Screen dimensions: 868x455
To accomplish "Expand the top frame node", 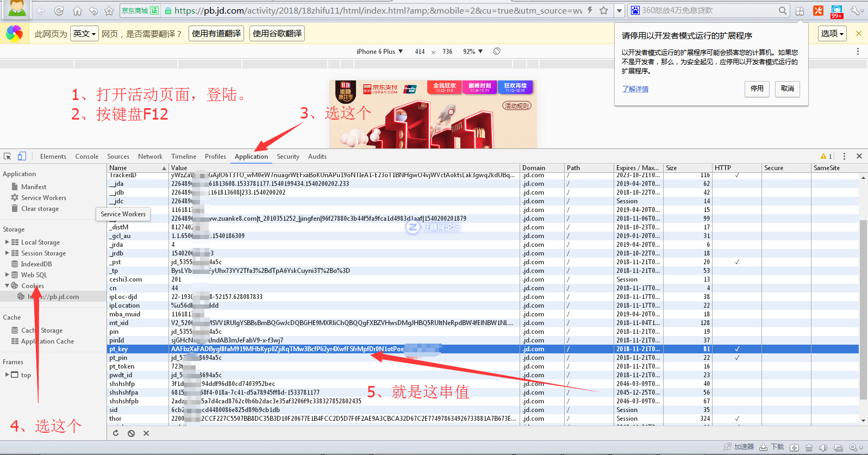I will pyautogui.click(x=7, y=375).
